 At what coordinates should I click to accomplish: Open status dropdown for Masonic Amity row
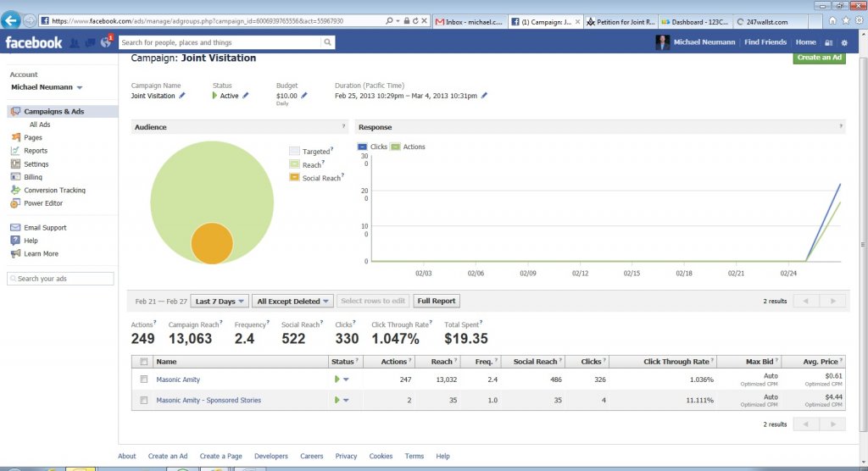346,380
